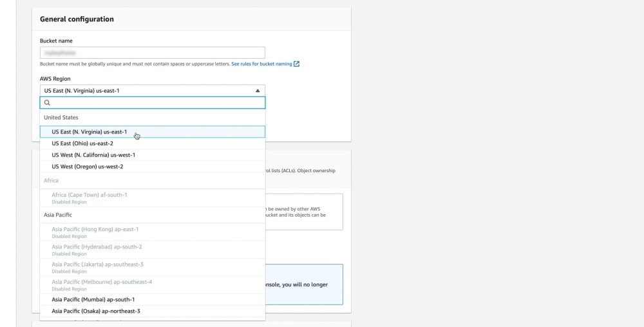Click the AWS Region field label
Image resolution: width=644 pixels, height=327 pixels.
[x=55, y=79]
